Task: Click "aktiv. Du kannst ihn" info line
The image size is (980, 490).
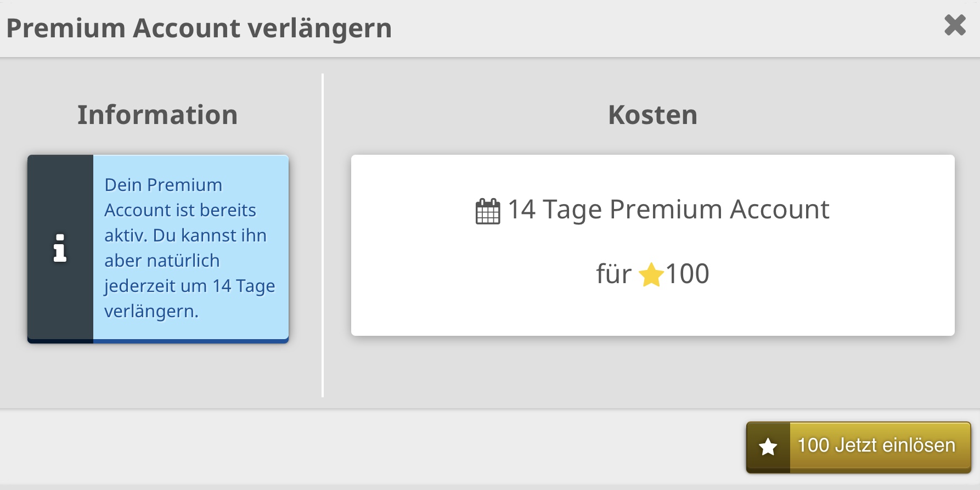Action: 185,235
